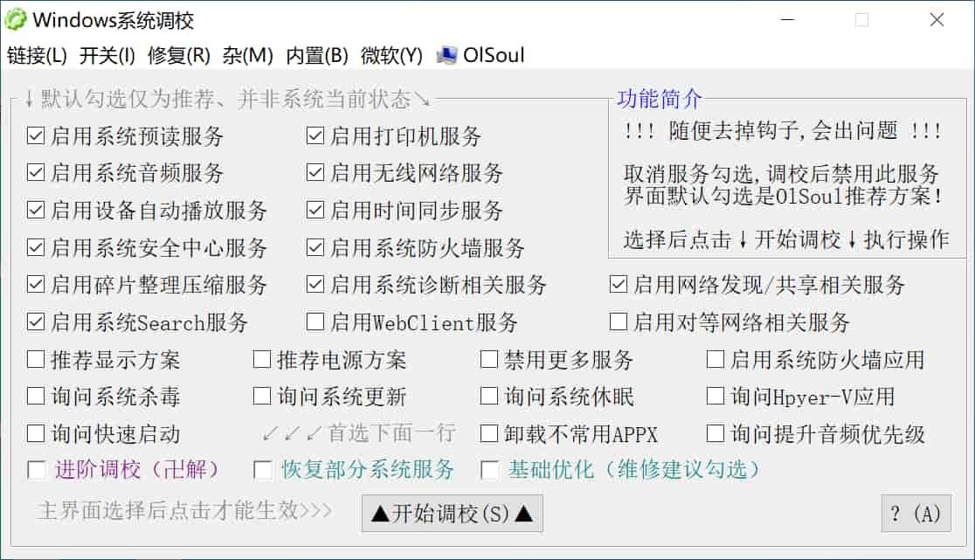Uncheck 启用无线网络服务
Screen dimensions: 975x560
tap(315, 173)
